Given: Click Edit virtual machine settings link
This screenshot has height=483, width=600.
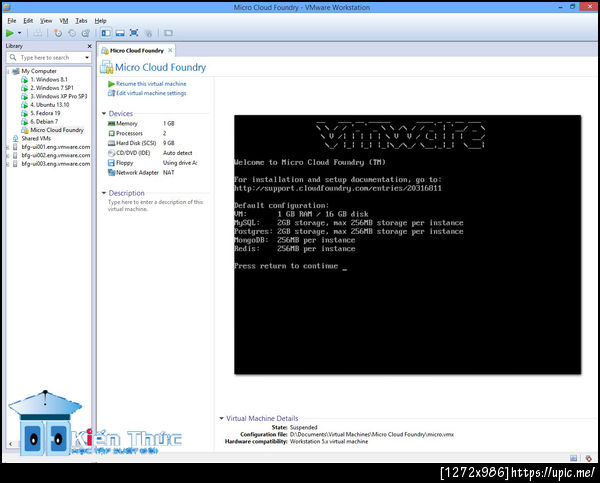Looking at the screenshot, I should 151,93.
